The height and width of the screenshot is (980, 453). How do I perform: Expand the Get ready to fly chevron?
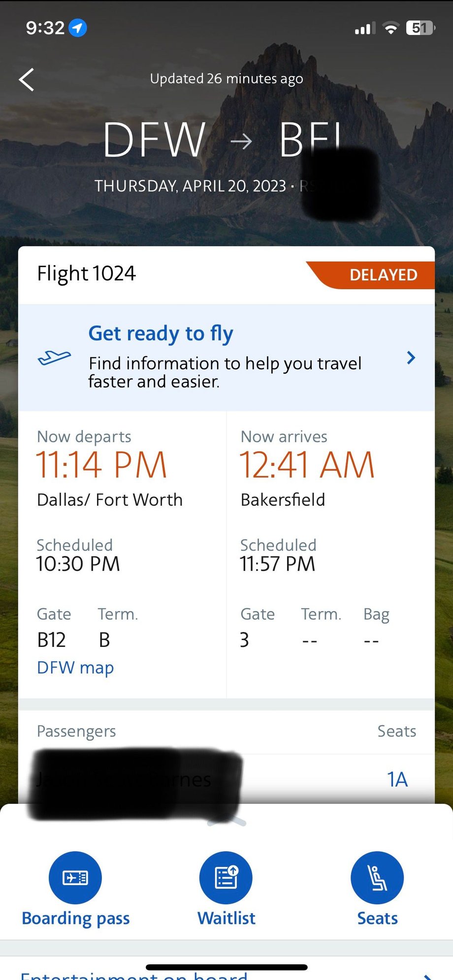click(411, 358)
